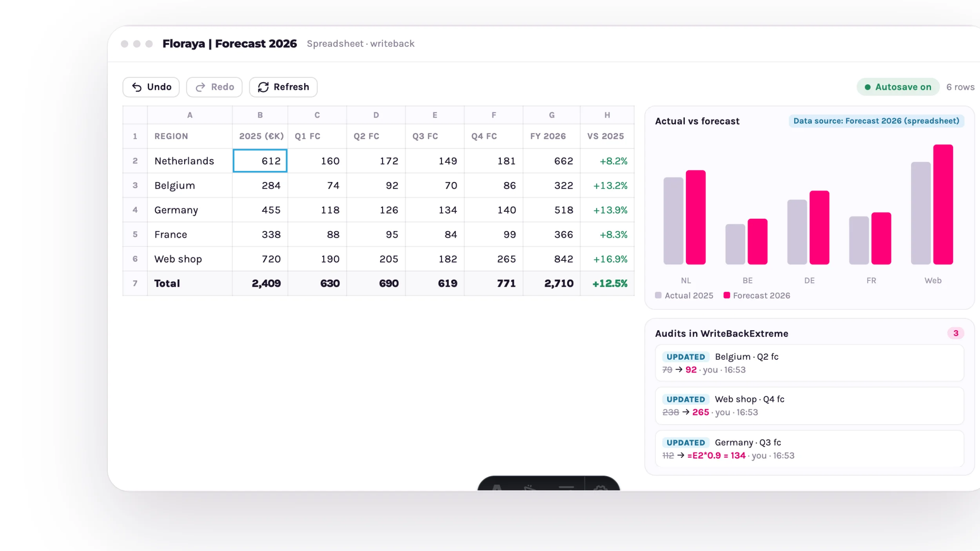
Task: Click the REGION header cell
Action: pos(190,136)
